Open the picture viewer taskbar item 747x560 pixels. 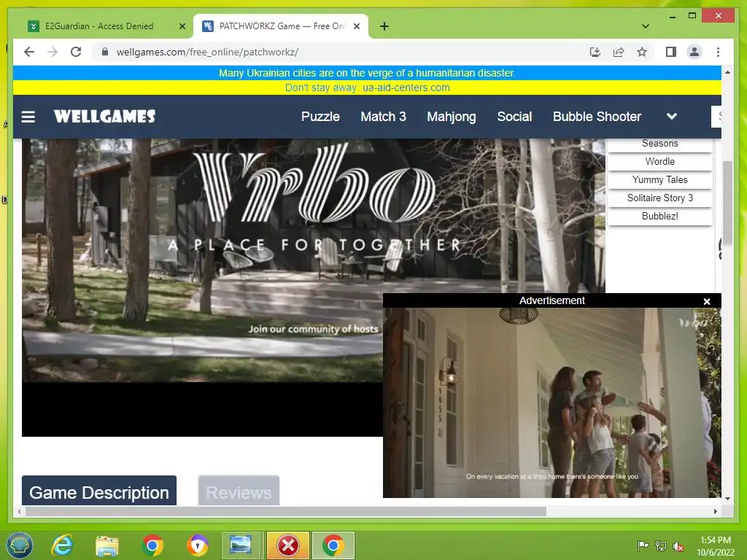(242, 545)
